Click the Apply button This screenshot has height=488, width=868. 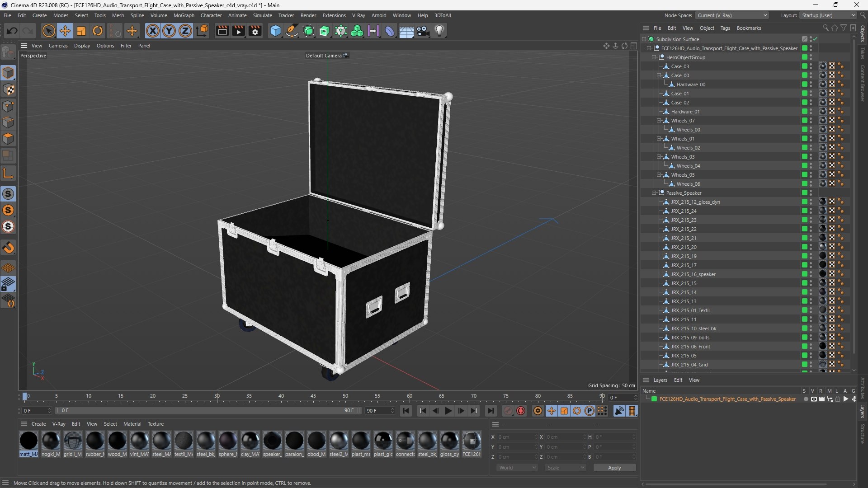coord(614,468)
